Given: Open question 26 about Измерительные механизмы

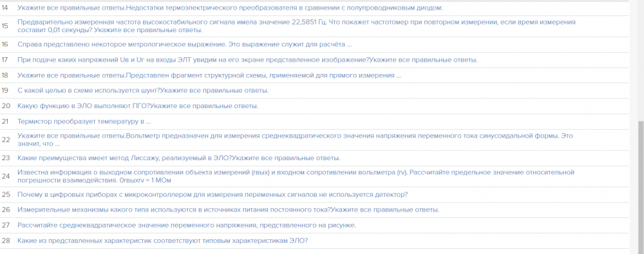Looking at the screenshot, I should (x=228, y=210).
